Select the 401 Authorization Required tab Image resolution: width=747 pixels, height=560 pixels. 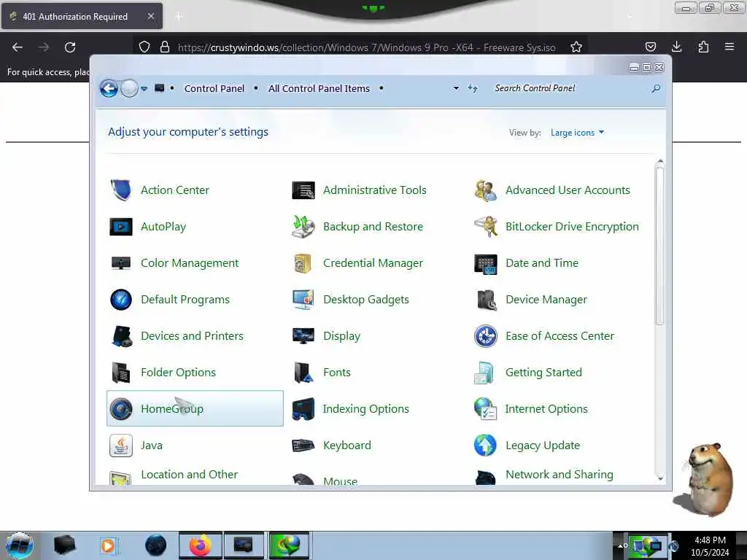pos(82,16)
